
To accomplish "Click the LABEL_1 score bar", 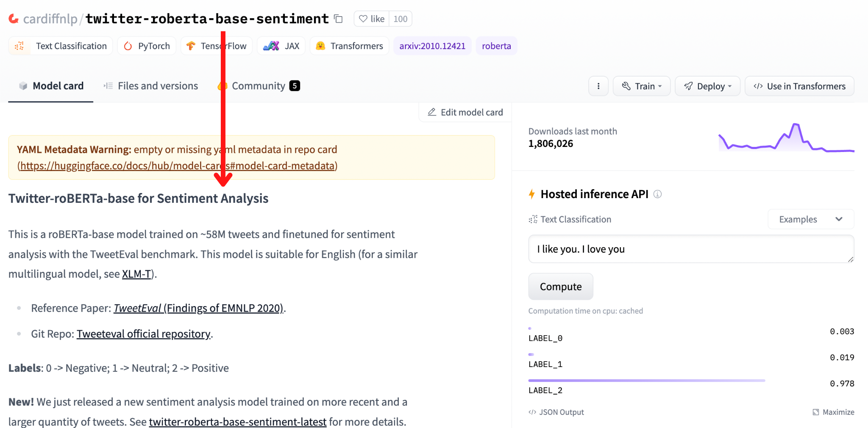I will coord(531,354).
